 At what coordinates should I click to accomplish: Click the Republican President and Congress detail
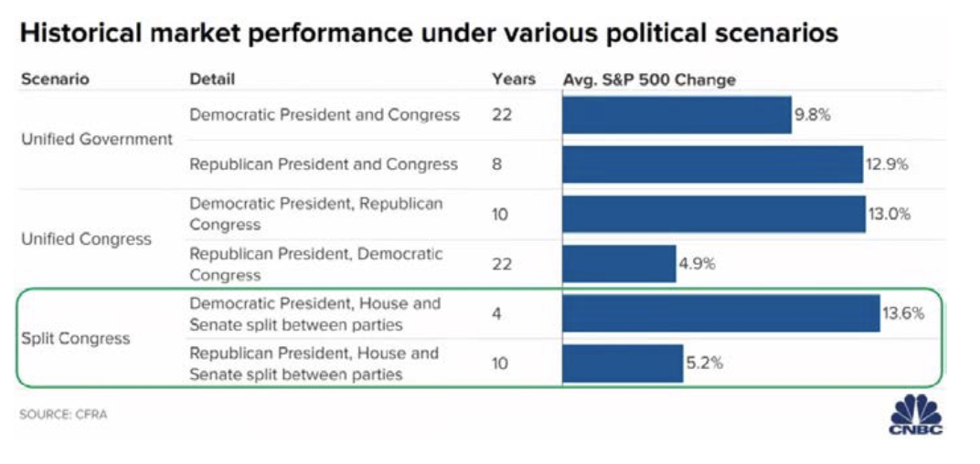[x=324, y=164]
